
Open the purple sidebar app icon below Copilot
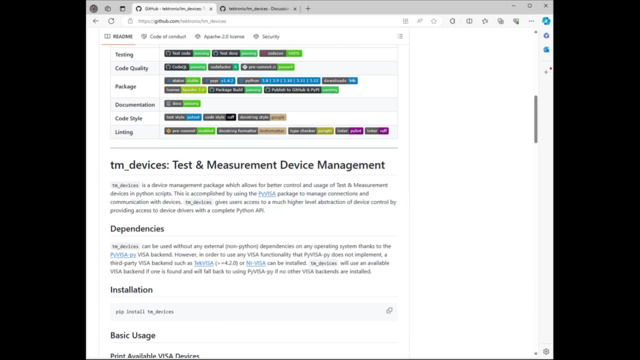click(546, 36)
